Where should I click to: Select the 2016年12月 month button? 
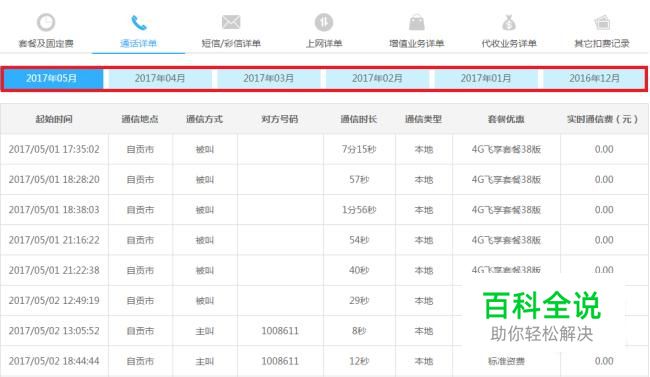pos(594,78)
